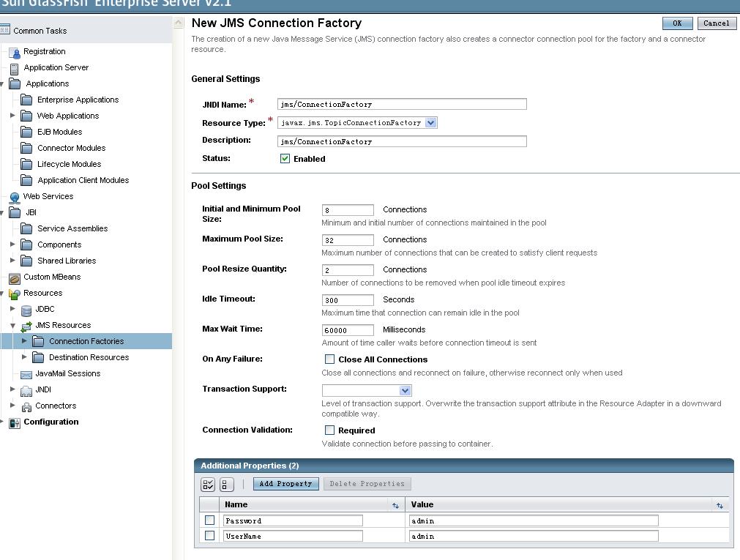Open JavaMail Sessions in the tree
Screen dimensions: 740x560
coord(68,373)
